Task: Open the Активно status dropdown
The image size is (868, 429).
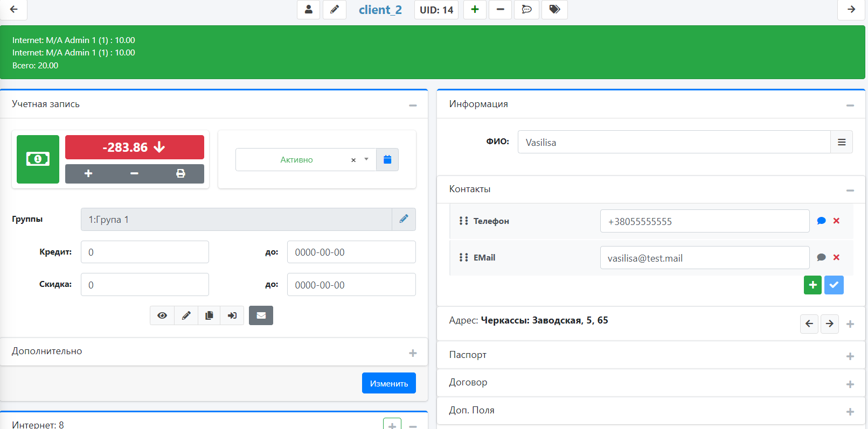Action: point(366,159)
